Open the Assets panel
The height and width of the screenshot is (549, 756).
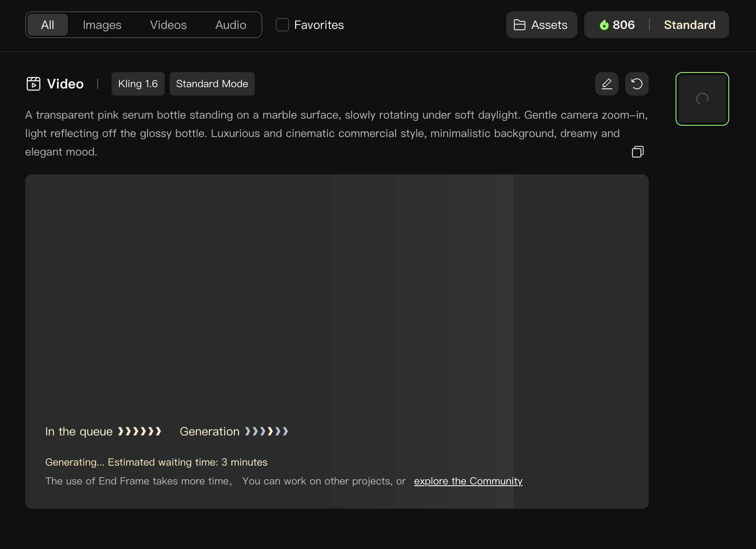(x=541, y=25)
